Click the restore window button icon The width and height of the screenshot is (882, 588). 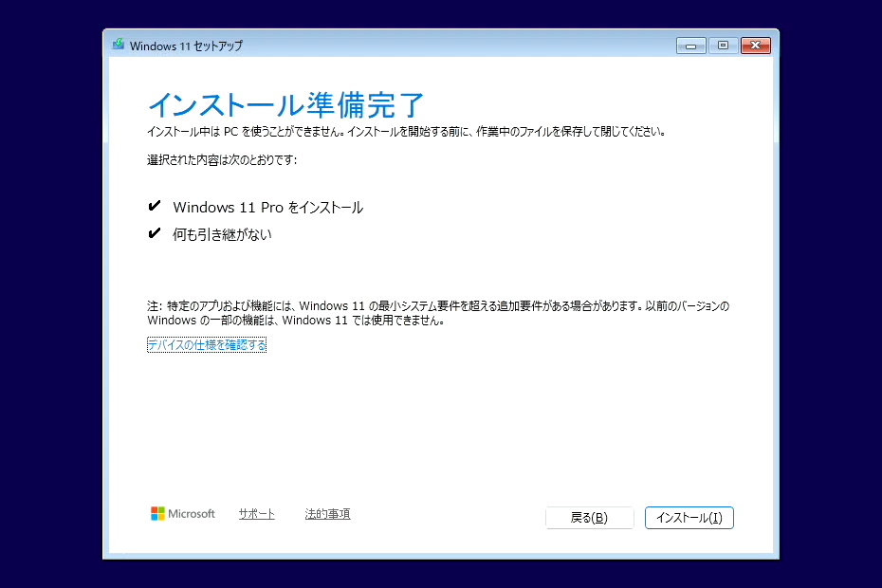point(723,45)
